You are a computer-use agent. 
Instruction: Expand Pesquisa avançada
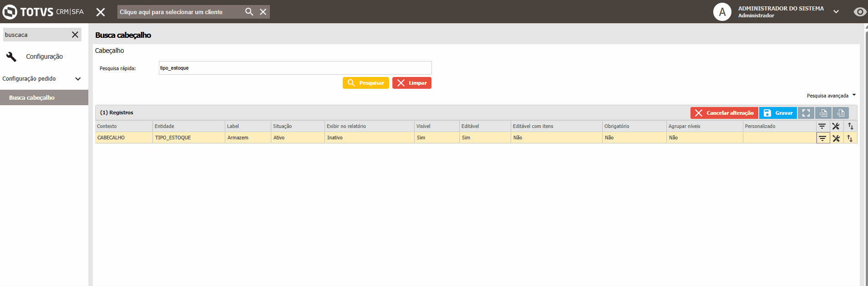831,96
